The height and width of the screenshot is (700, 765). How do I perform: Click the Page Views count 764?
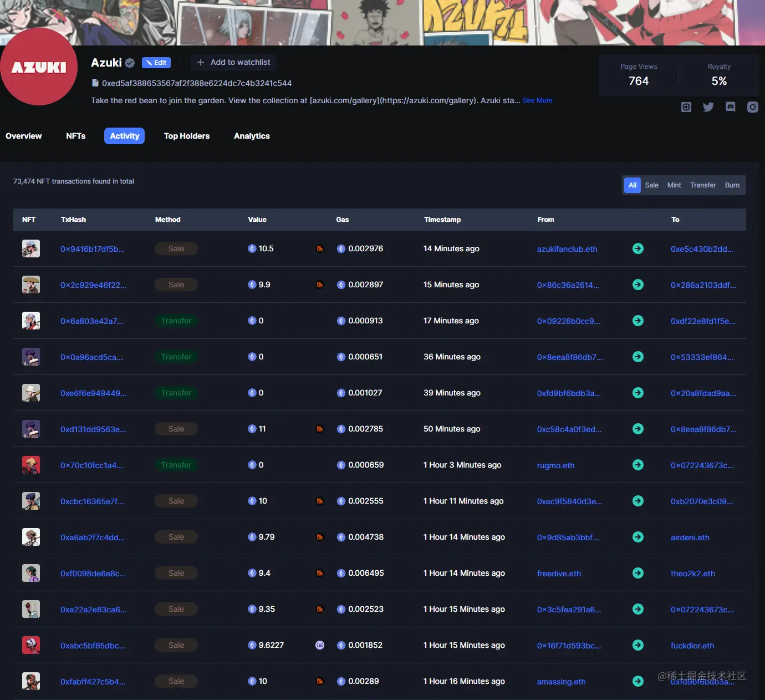pyautogui.click(x=639, y=81)
